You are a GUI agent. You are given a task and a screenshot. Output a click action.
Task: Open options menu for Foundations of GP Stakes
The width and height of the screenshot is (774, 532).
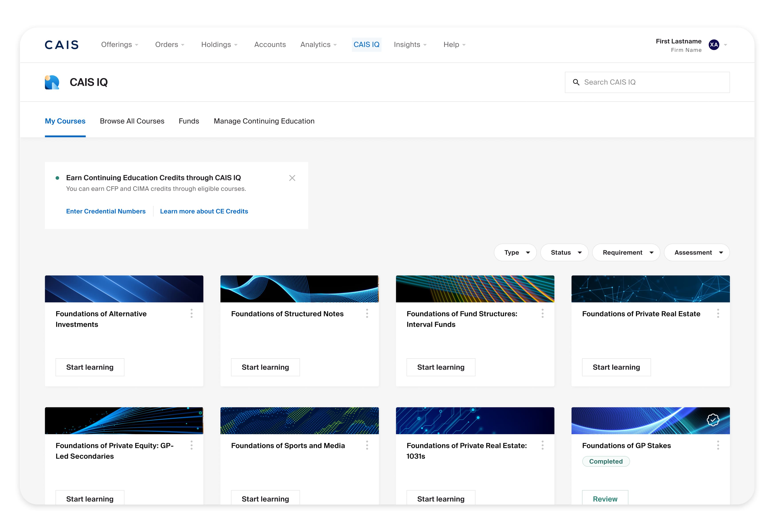718,445
